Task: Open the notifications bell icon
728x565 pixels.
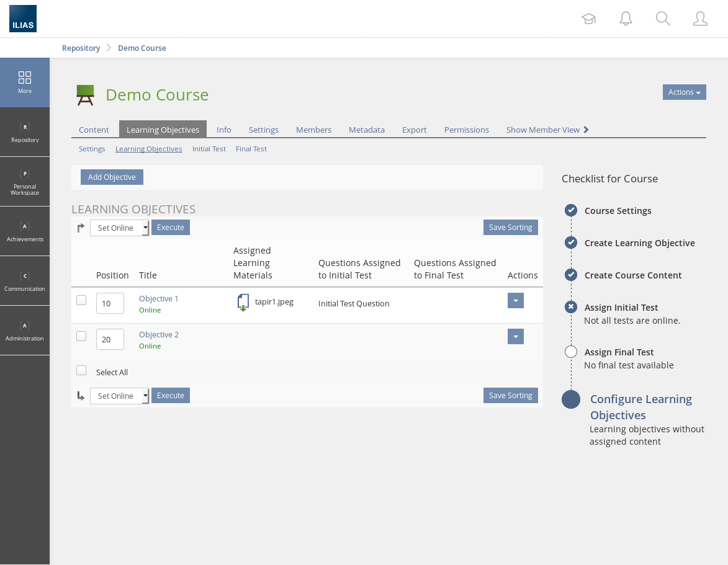Action: [626, 19]
